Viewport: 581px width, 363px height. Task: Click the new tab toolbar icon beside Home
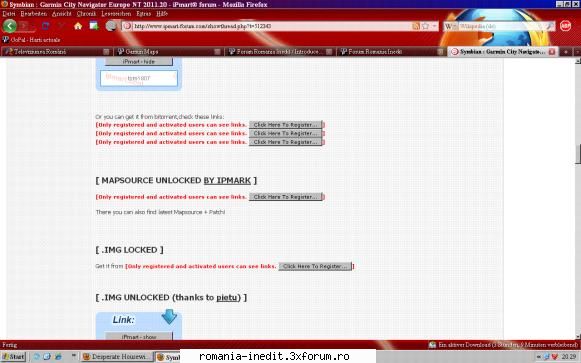(x=94, y=26)
